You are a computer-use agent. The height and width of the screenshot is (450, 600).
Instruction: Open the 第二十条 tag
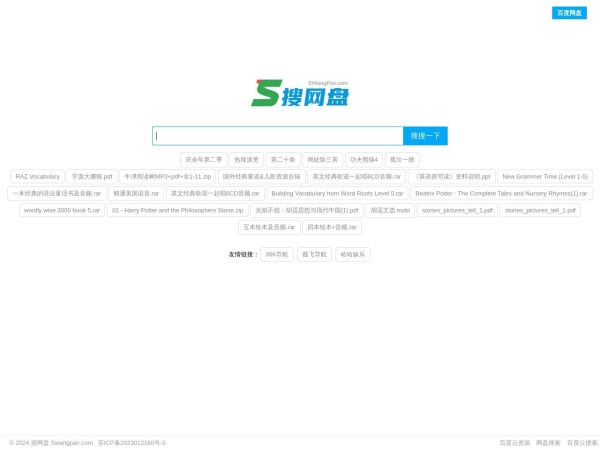coord(282,160)
